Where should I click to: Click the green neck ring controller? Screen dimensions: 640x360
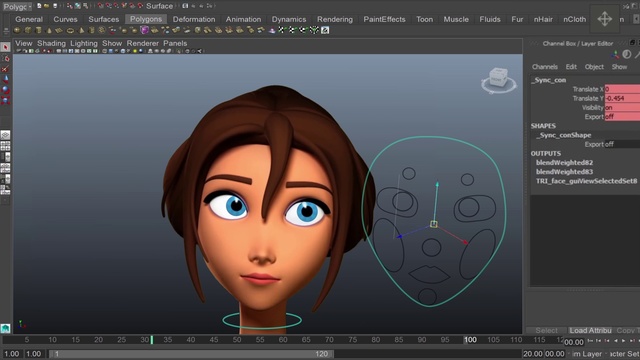pos(262,320)
